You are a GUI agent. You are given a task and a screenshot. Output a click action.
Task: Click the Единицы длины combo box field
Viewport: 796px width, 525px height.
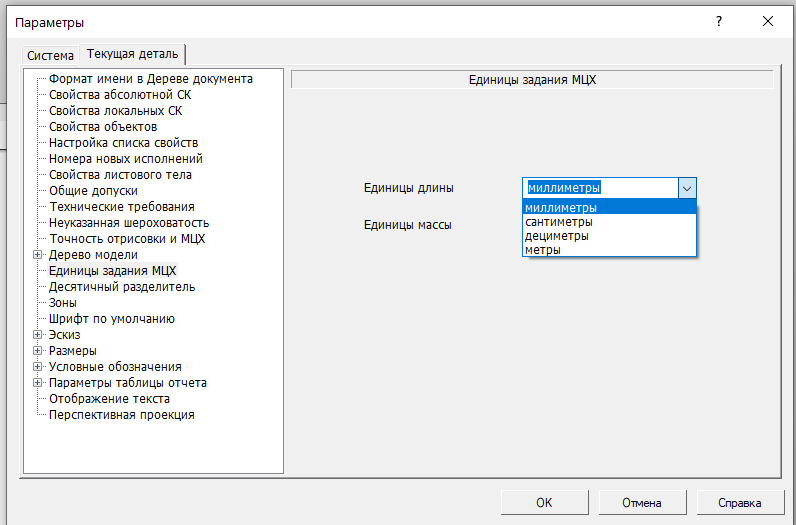tap(599, 188)
